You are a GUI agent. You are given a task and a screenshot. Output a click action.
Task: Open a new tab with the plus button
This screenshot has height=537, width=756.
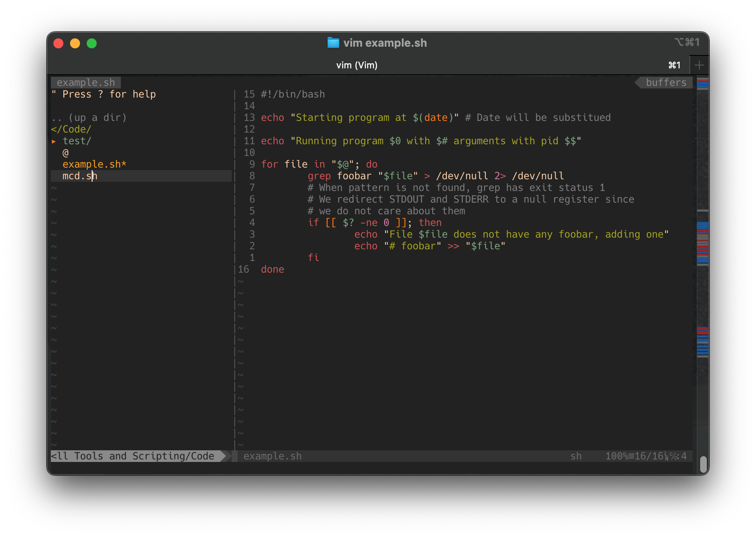[x=699, y=65]
